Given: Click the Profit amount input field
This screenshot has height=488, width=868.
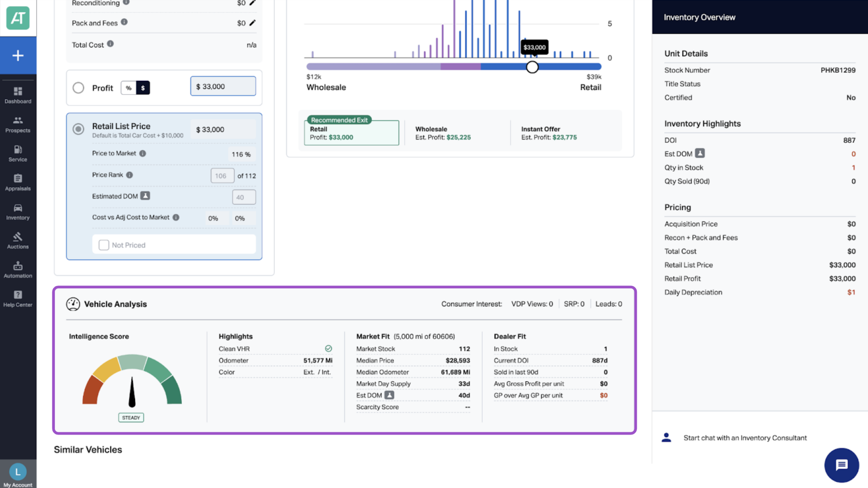Looking at the screenshot, I should [x=223, y=86].
